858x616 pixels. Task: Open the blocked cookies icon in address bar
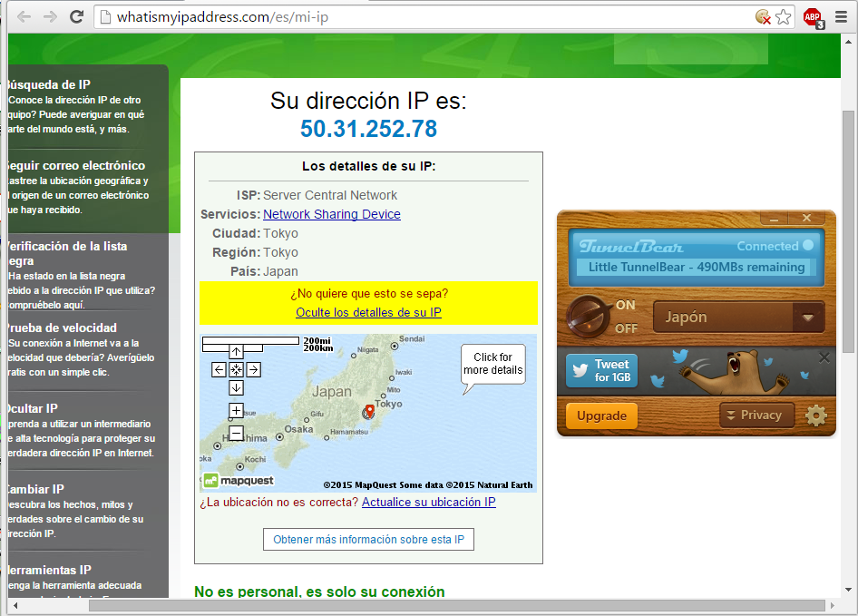[x=763, y=17]
